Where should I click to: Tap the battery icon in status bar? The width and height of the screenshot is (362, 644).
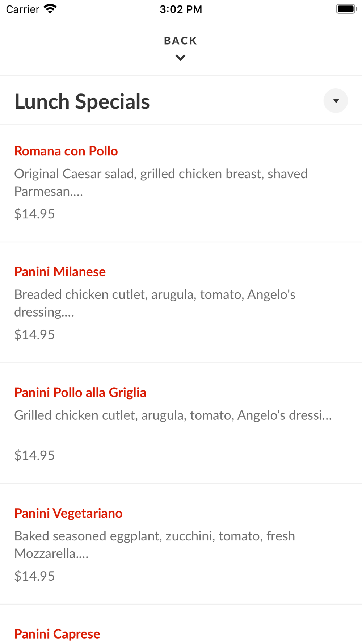(x=346, y=9)
